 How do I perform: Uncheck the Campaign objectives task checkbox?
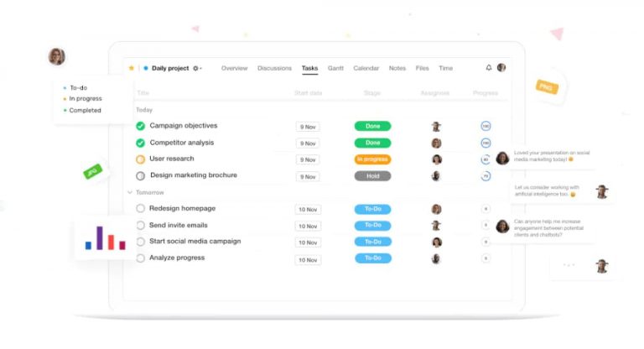(141, 126)
